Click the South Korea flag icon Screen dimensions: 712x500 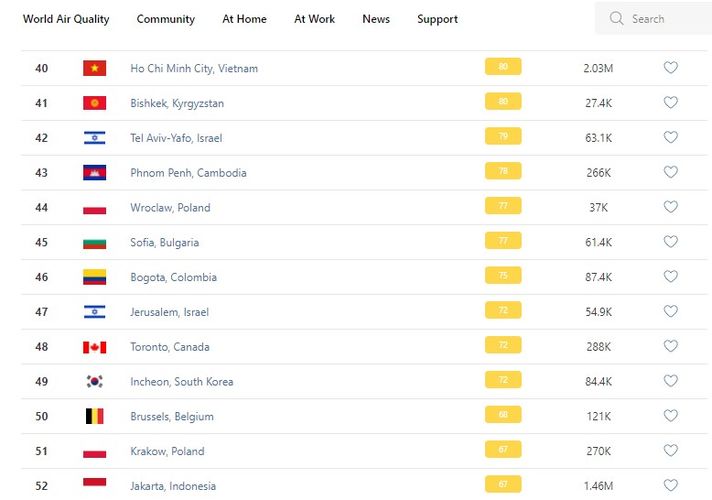(x=95, y=382)
